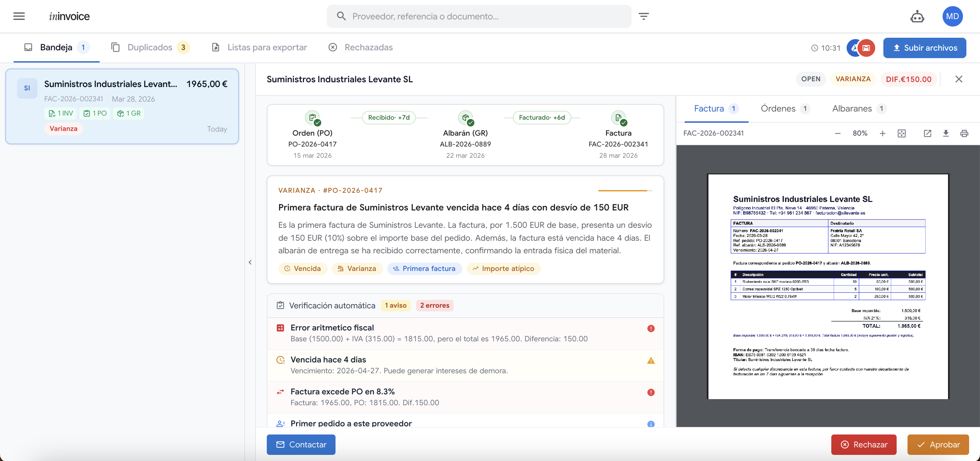Click the Varianza tag on invoice card
The image size is (980, 461).
click(x=64, y=129)
